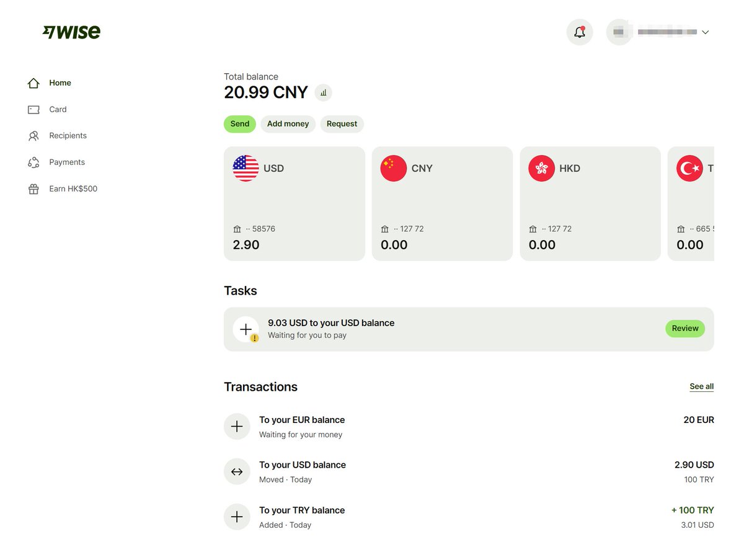Click the Home house icon
Screen dimensions: 744x560
point(33,83)
